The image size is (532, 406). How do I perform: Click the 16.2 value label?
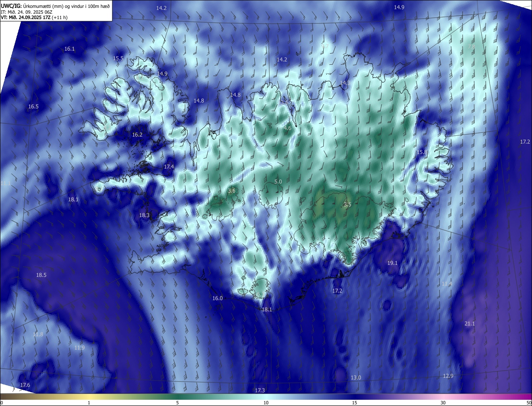137,135
